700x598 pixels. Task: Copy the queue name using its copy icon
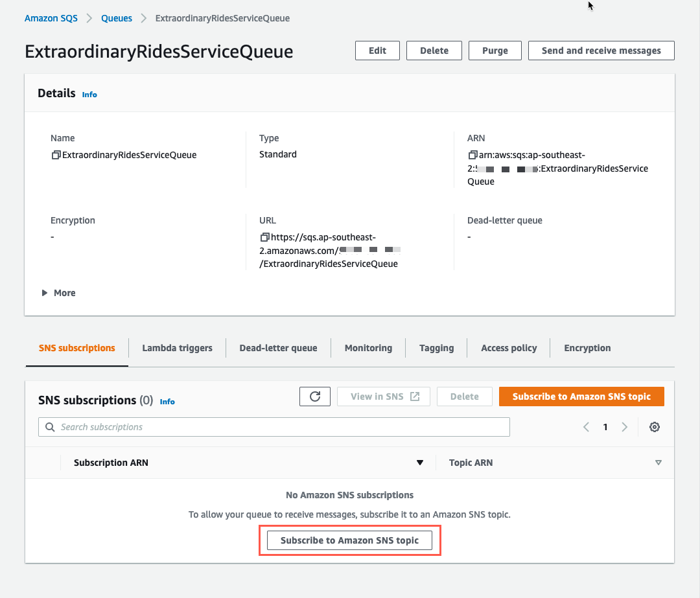(56, 155)
